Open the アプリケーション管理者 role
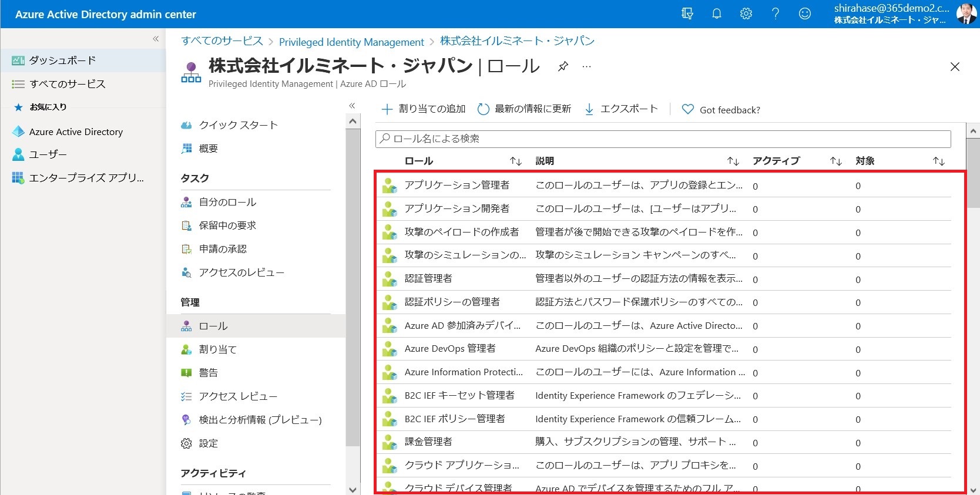Screen dimensions: 980x495 tap(457, 185)
